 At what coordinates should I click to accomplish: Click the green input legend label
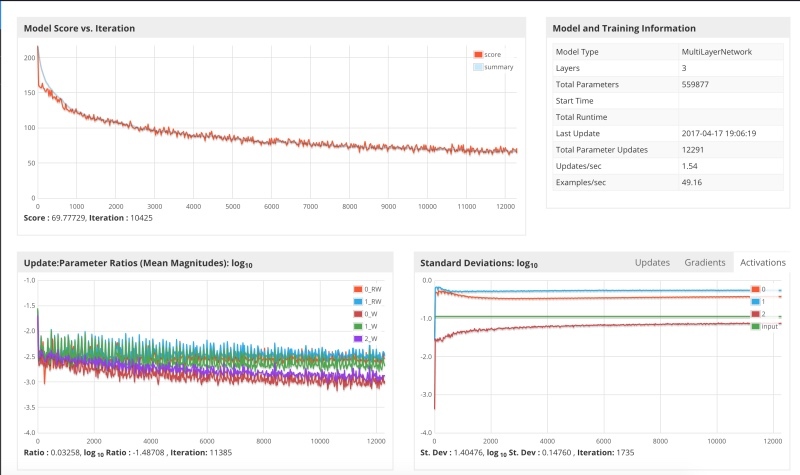769,327
